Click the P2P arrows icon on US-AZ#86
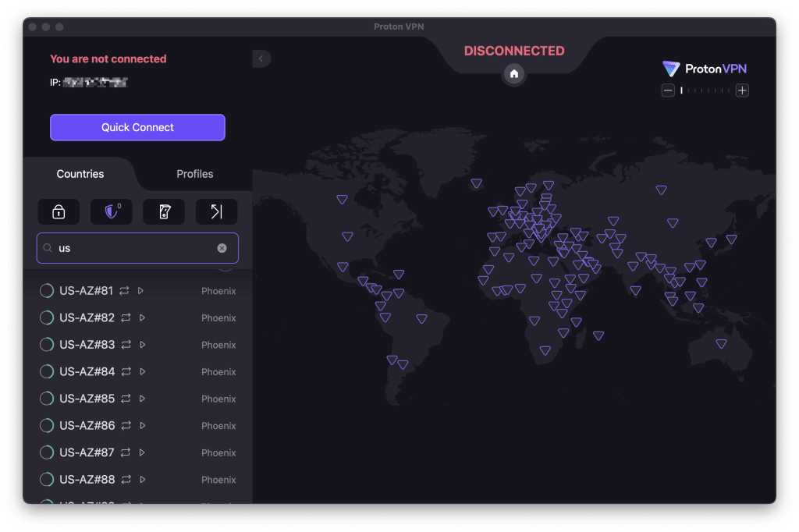The width and height of the screenshot is (799, 532). tap(126, 425)
